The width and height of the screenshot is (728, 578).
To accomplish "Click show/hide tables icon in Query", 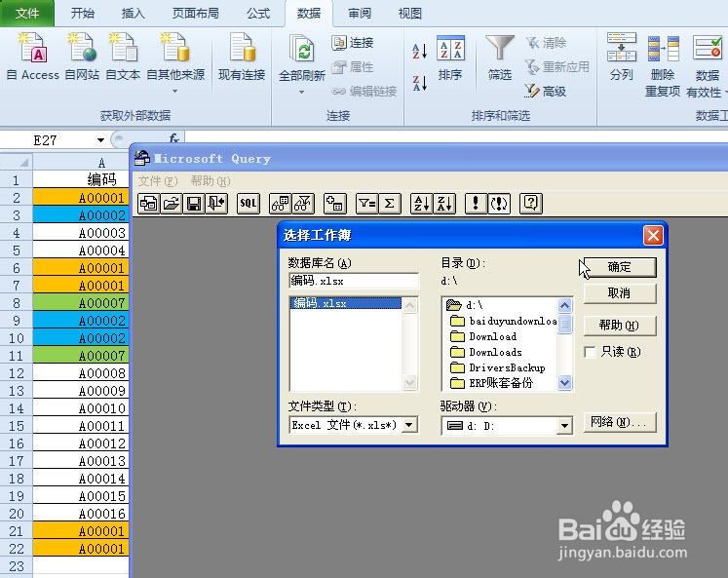I will pyautogui.click(x=281, y=204).
